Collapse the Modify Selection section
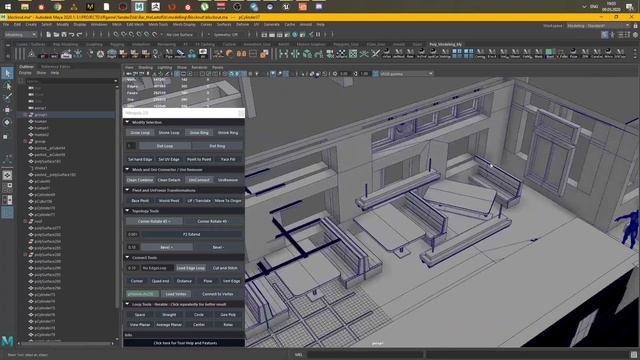This screenshot has height=360, width=640. (127, 122)
